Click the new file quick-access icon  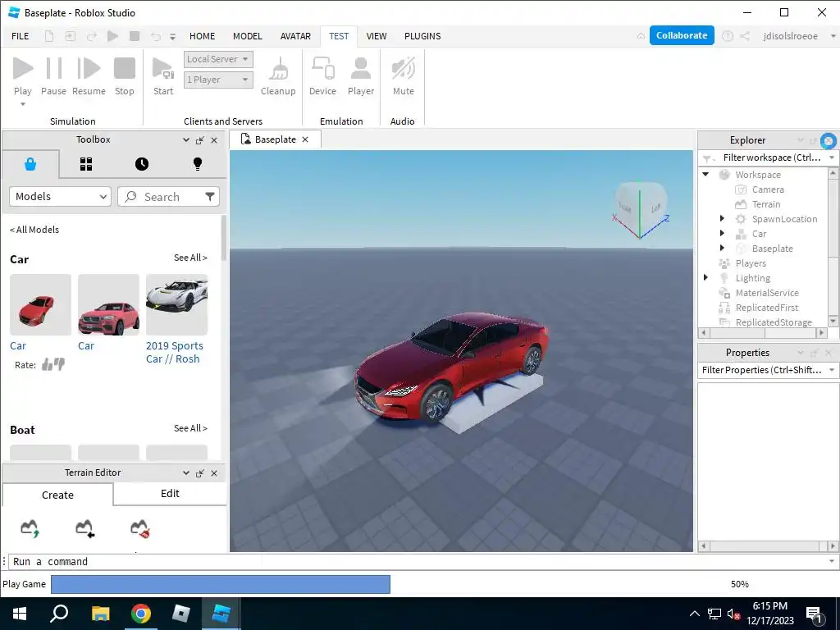[48, 36]
